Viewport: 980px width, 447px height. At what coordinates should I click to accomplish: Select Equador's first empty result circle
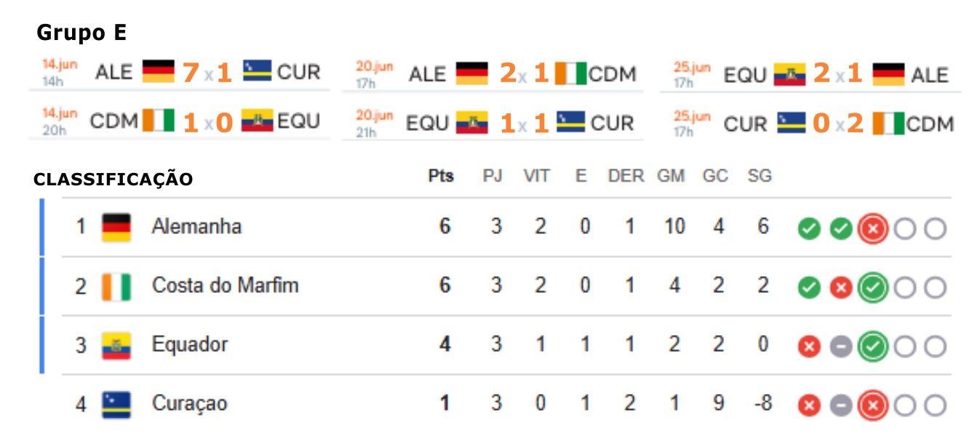click(x=904, y=347)
